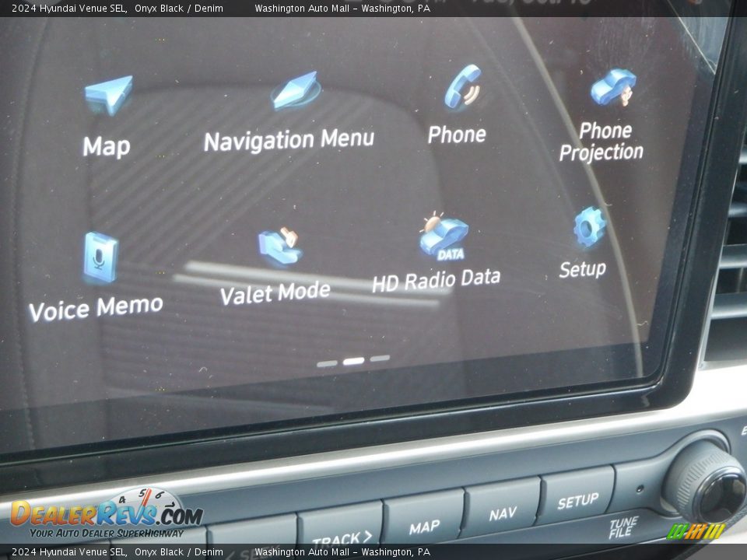Select the 'Valet Mode' label
747x560 pixels.
pyautogui.click(x=275, y=292)
